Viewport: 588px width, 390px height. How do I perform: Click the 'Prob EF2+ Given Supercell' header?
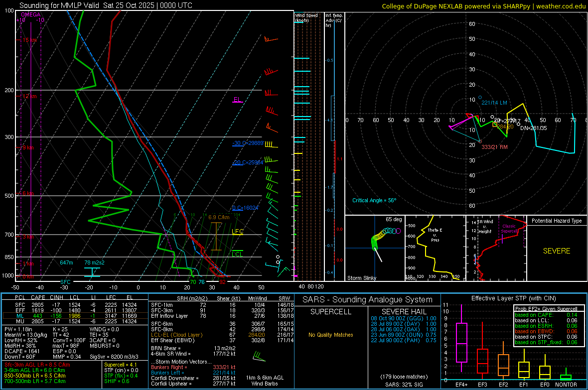(x=546, y=309)
